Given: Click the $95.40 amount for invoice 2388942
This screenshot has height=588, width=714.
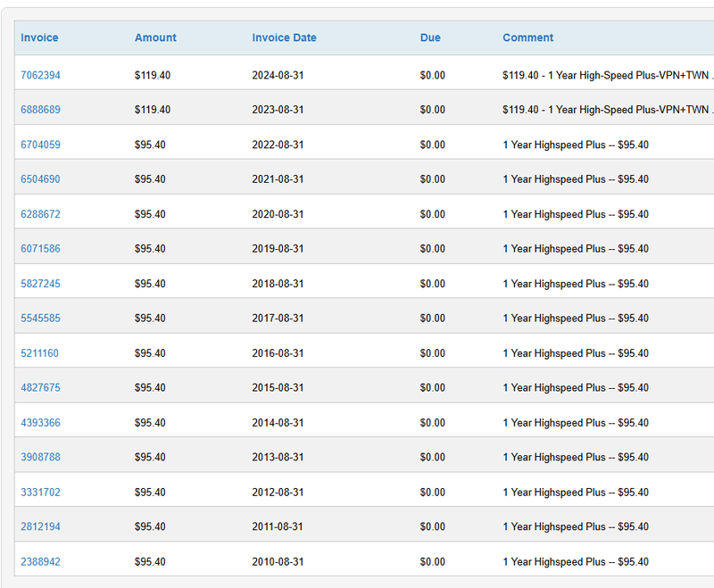Looking at the screenshot, I should point(150,562).
